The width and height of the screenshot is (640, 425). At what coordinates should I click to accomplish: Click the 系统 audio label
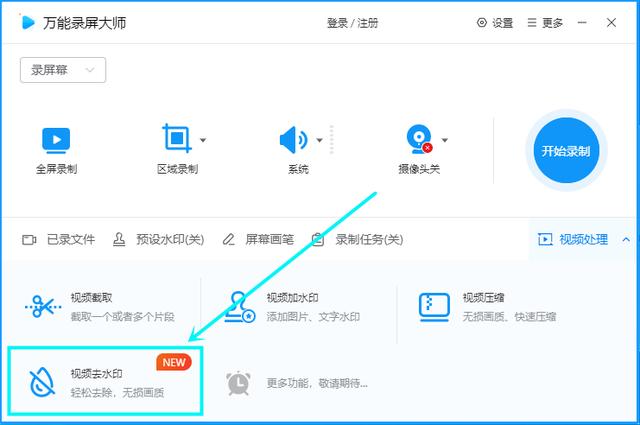[x=298, y=169]
